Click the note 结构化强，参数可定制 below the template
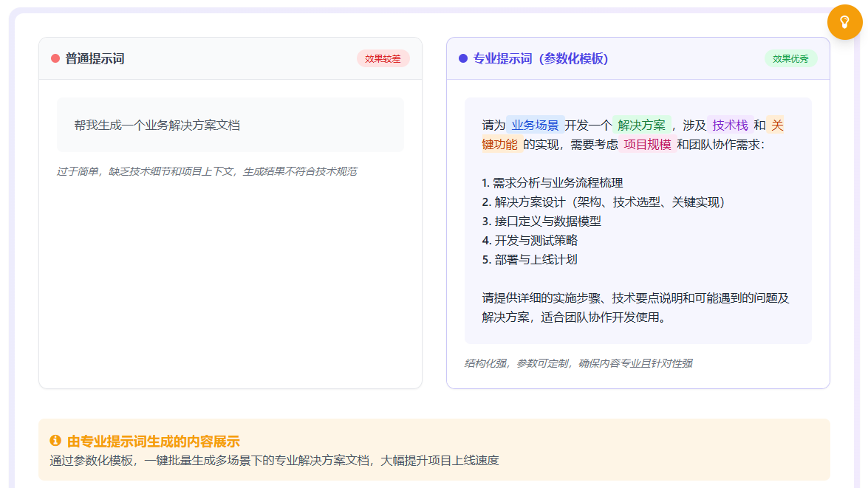The width and height of the screenshot is (868, 488). click(578, 363)
